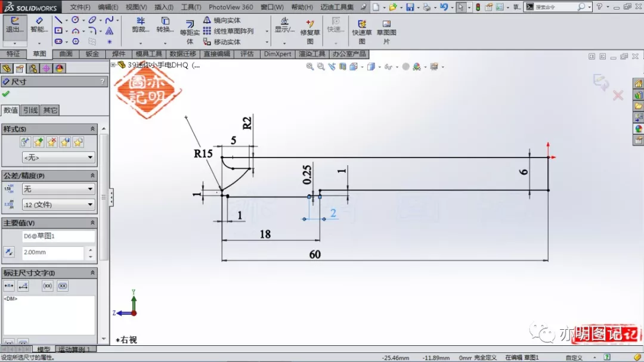Viewport: 644px width, 362px height.
Task: Click the Exit Sketch (退出) button
Action: [x=15, y=26]
